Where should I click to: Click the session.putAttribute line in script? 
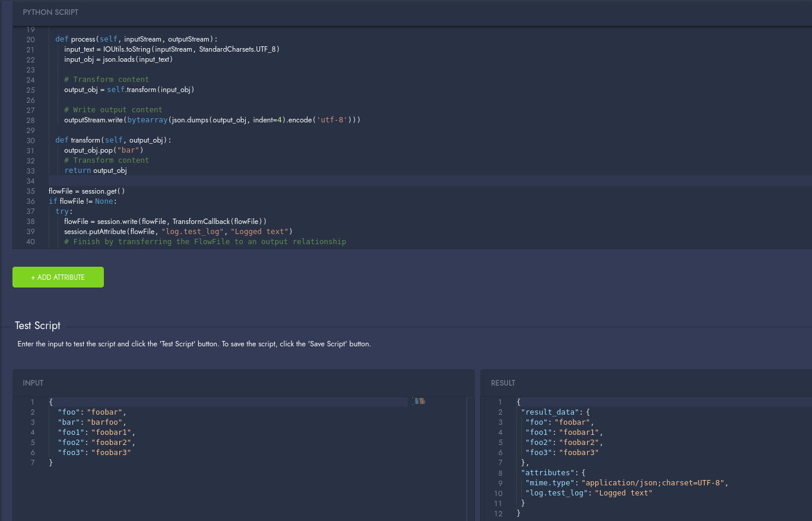(178, 232)
